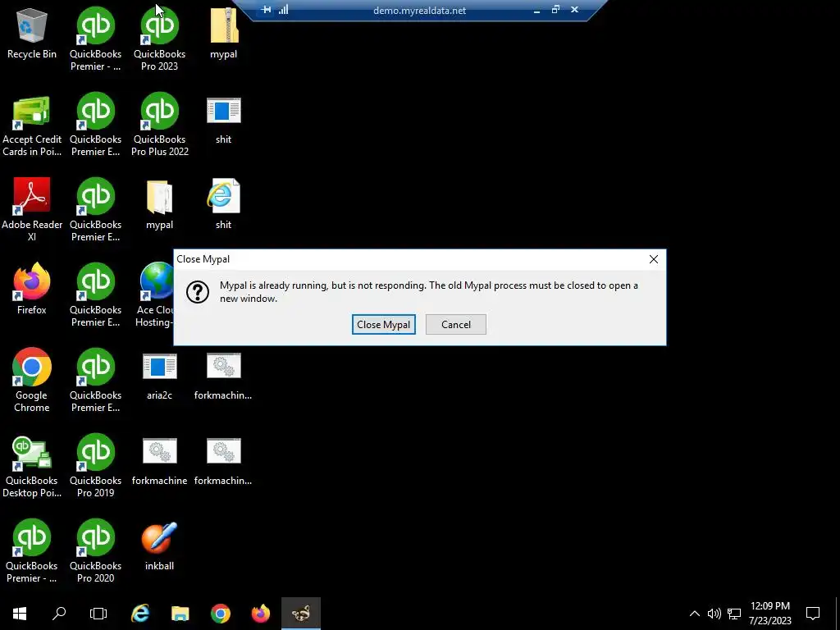Click the dialog question mark icon
The width and height of the screenshot is (840, 630).
pyautogui.click(x=198, y=292)
